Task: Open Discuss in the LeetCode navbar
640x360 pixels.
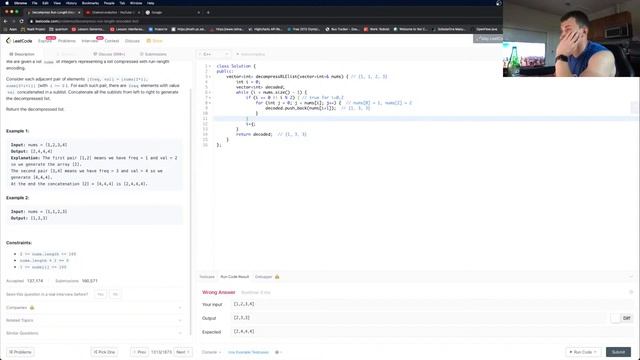Action: tap(132, 41)
